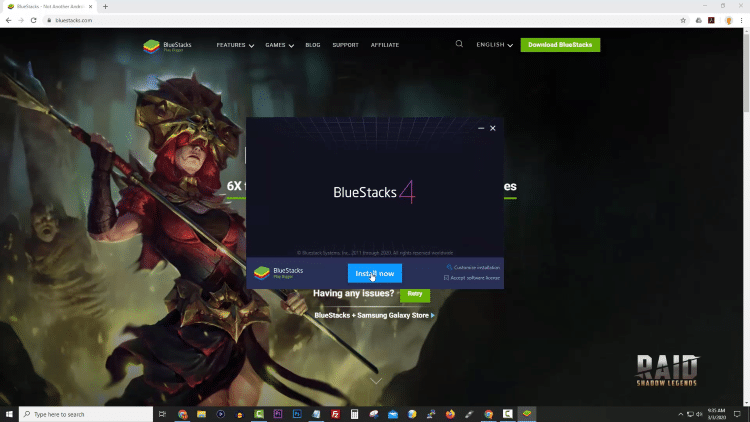Image resolution: width=750 pixels, height=422 pixels.
Task: Click the Windows Start button
Action: [x=9, y=414]
